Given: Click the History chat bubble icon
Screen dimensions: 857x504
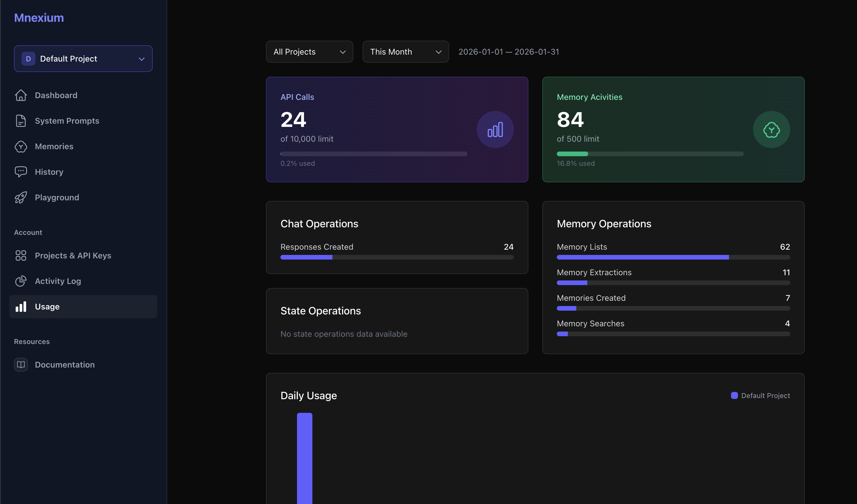Looking at the screenshot, I should (21, 172).
